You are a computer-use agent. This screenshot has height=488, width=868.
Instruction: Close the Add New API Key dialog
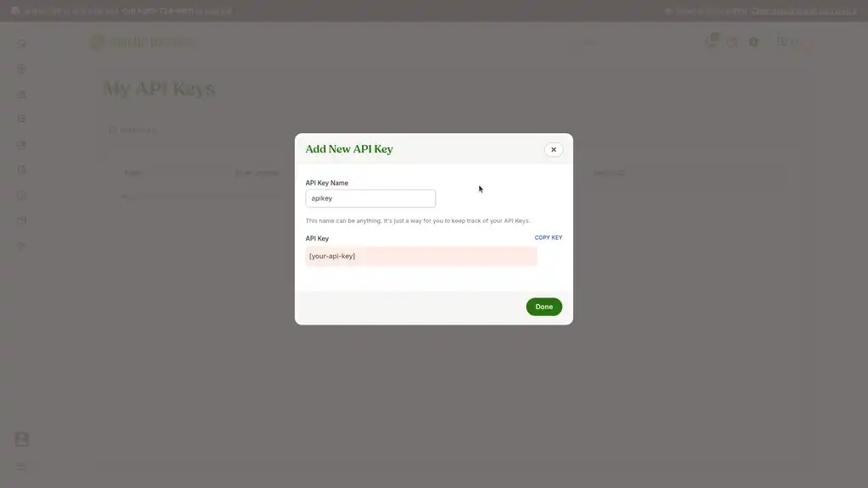click(x=553, y=149)
